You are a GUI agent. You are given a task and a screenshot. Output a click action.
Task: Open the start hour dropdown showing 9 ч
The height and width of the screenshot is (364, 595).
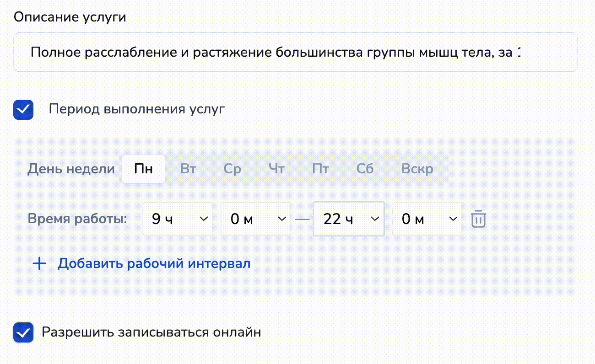pyautogui.click(x=178, y=219)
